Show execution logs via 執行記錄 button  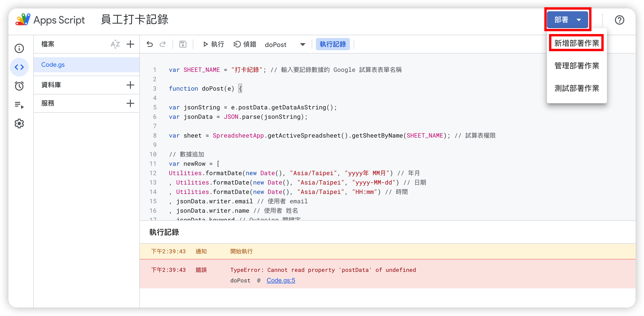pyautogui.click(x=333, y=44)
